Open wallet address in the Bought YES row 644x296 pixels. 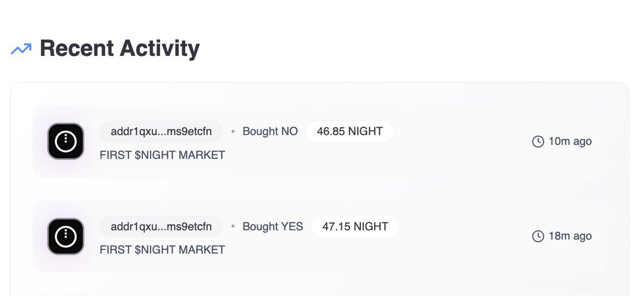(x=161, y=226)
